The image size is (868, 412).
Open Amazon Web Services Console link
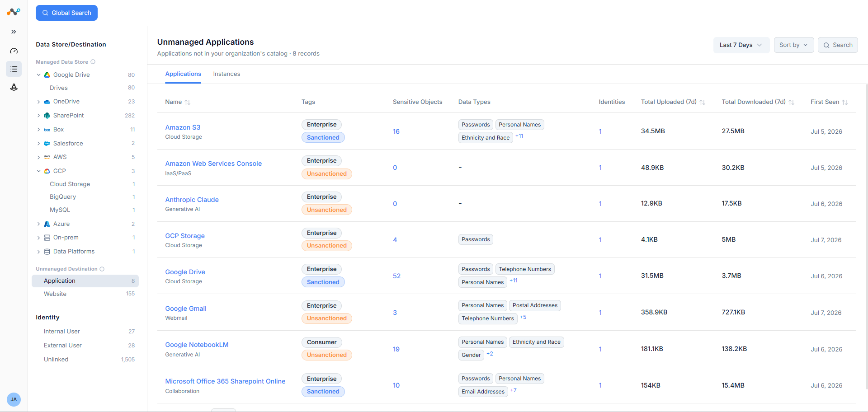click(213, 164)
